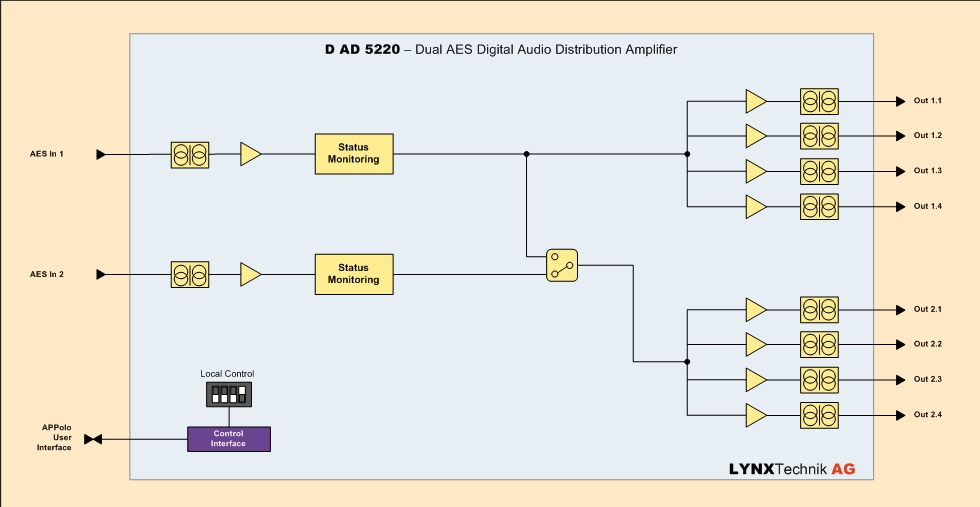Click the AES In 2 input transformer symbol
The height and width of the screenshot is (507, 980).
pos(190,274)
